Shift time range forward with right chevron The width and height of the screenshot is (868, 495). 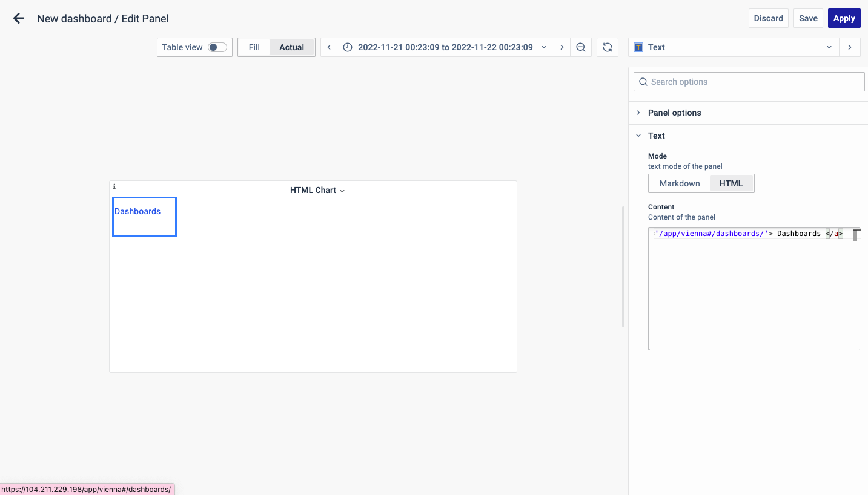[x=562, y=47]
